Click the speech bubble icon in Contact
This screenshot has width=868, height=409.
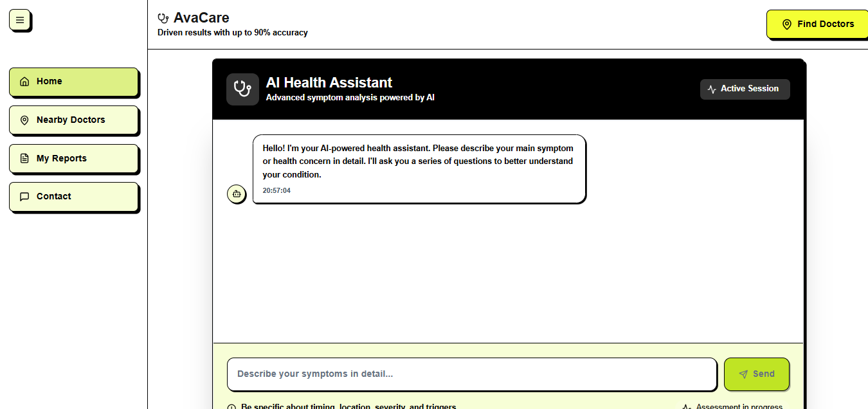[x=24, y=197]
